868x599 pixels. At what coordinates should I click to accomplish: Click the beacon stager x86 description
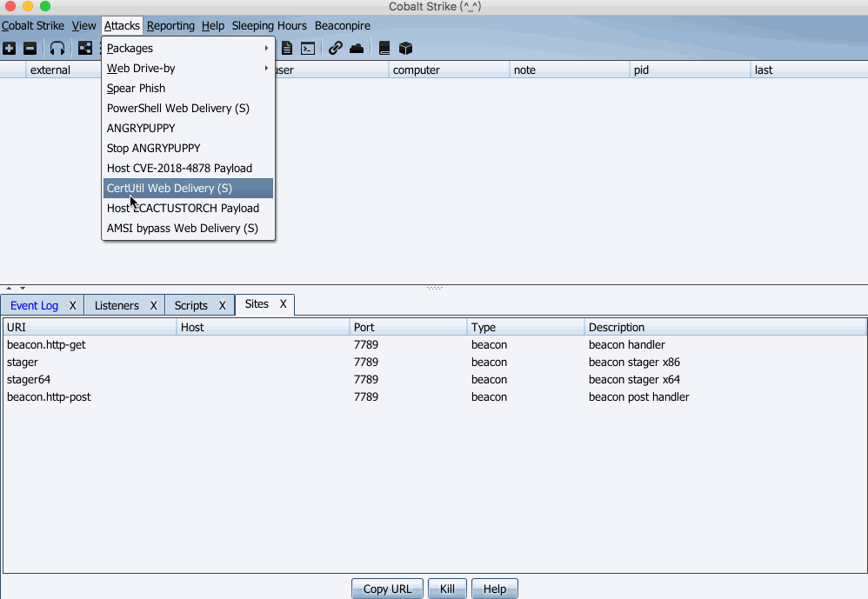coord(634,363)
